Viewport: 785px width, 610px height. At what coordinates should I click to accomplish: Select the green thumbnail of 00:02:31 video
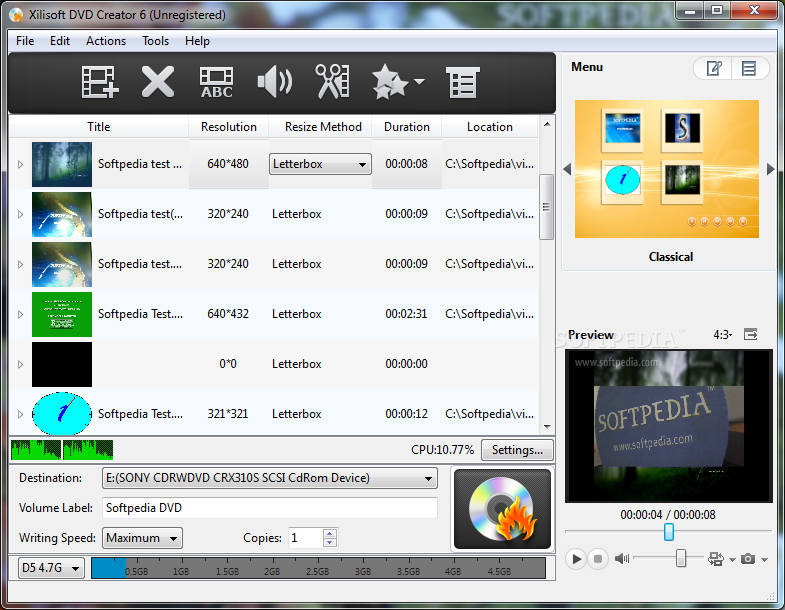tap(62, 315)
